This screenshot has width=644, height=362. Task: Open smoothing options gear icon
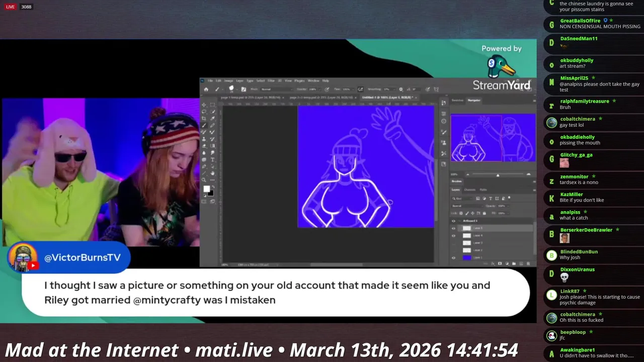pos(400,89)
